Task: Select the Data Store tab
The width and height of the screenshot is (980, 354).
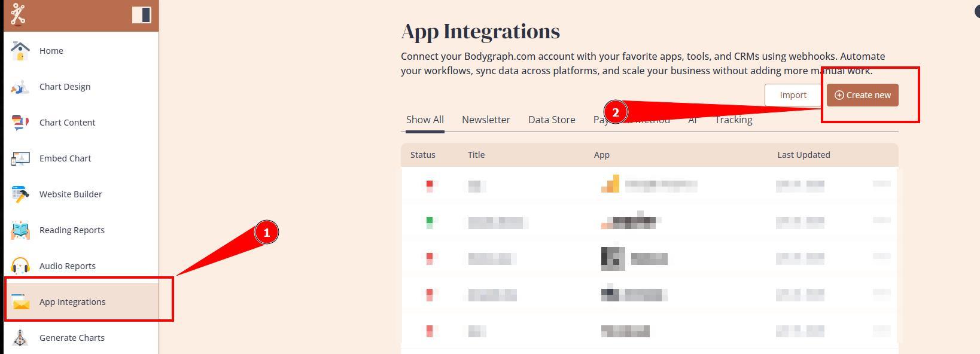Action: 552,120
